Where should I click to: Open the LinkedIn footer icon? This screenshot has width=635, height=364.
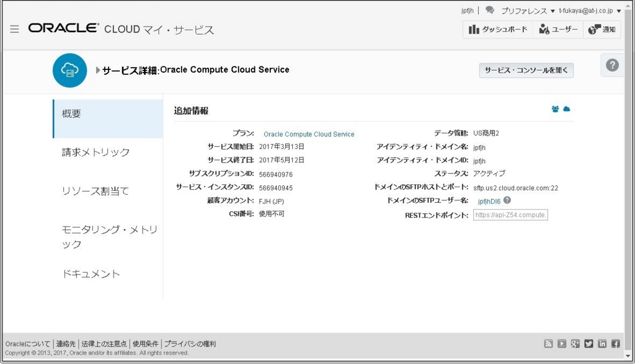coord(602,344)
